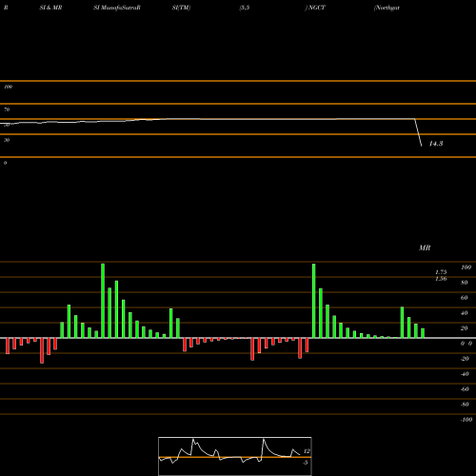Open the mini overview chart thumbnail
The image size is (476, 476).
235,456
